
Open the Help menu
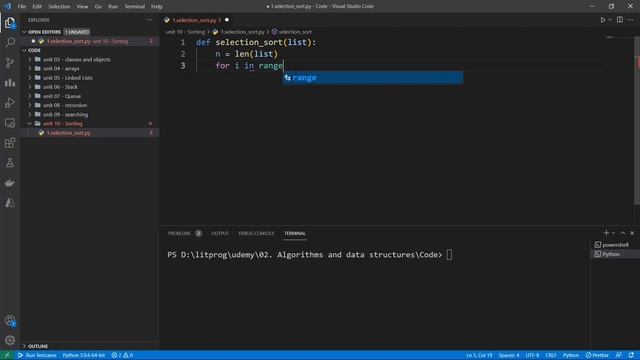[x=157, y=7]
